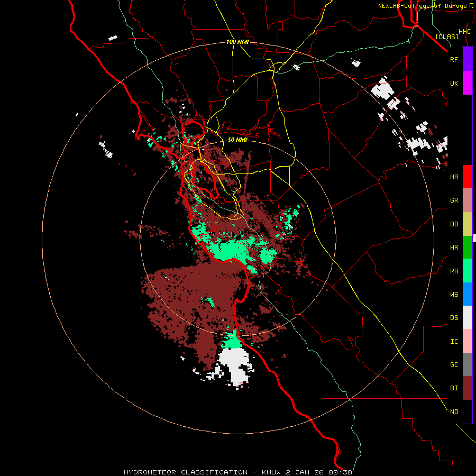
Task: Click the GR legend color swatch
Action: click(x=467, y=200)
